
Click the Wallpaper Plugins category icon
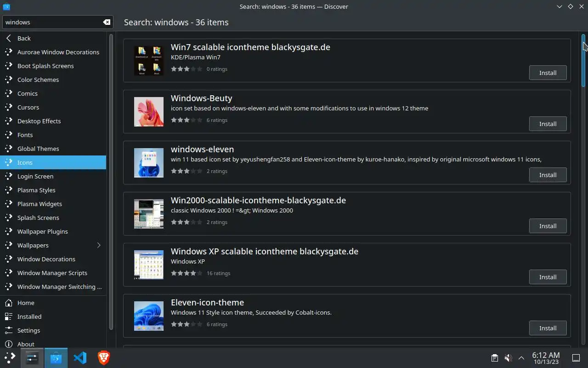click(9, 231)
